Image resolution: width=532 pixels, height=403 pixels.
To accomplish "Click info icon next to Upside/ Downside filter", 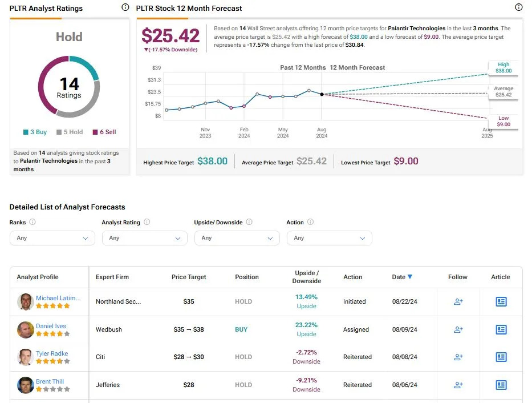I will [249, 221].
